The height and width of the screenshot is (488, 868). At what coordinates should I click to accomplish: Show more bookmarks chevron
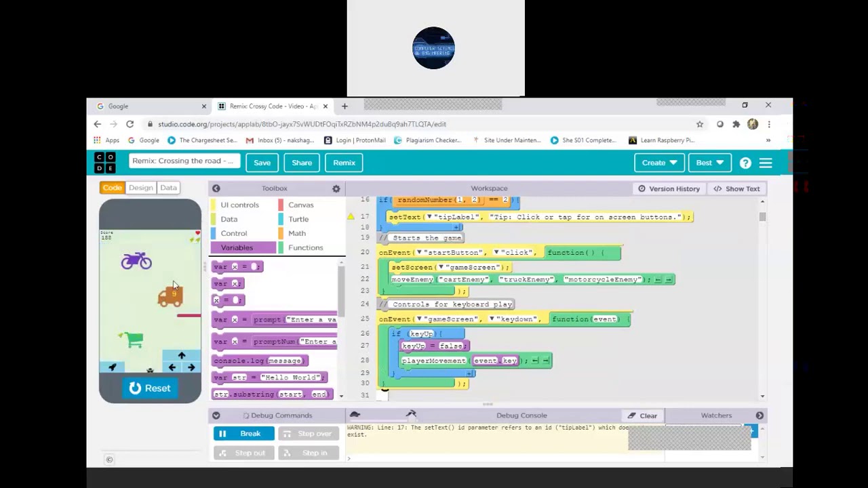(x=768, y=140)
